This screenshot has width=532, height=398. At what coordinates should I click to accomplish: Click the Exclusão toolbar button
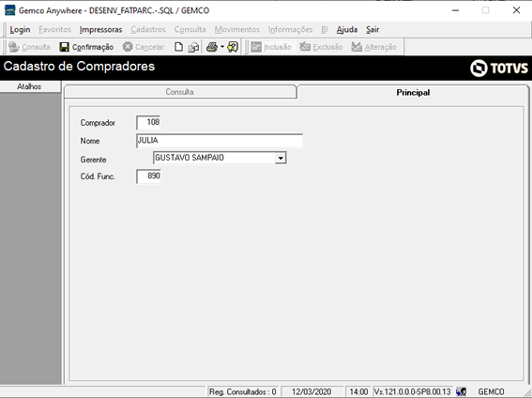pos(321,47)
